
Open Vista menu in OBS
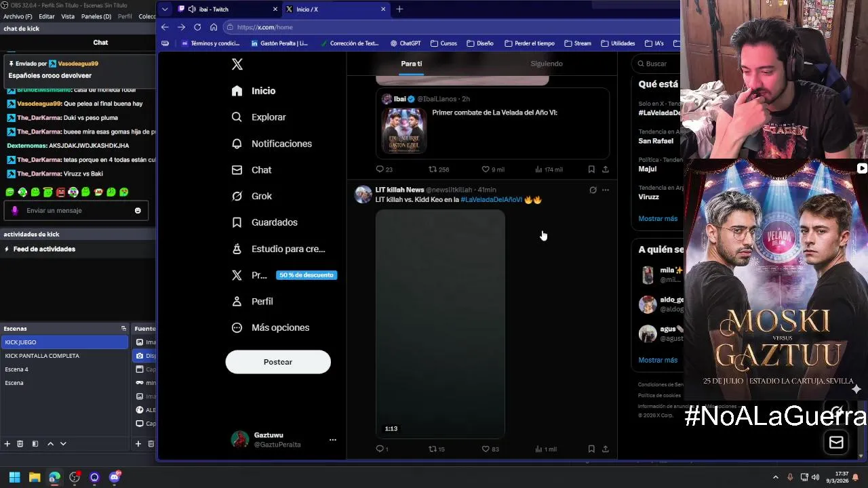(x=68, y=16)
